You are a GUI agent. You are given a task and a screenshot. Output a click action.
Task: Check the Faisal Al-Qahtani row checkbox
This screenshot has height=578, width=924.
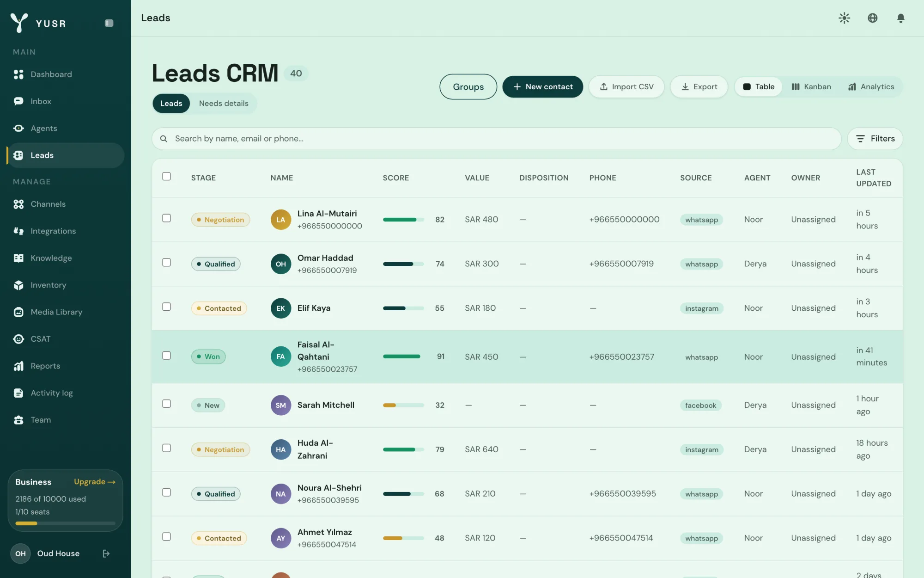(167, 355)
